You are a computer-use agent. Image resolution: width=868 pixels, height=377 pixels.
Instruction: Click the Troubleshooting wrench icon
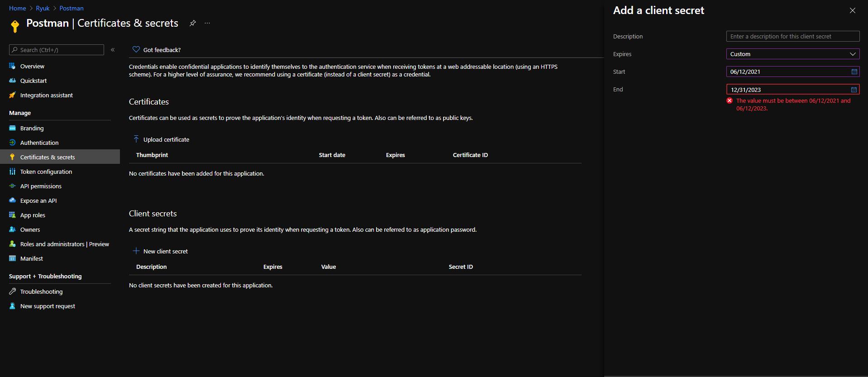coord(12,291)
